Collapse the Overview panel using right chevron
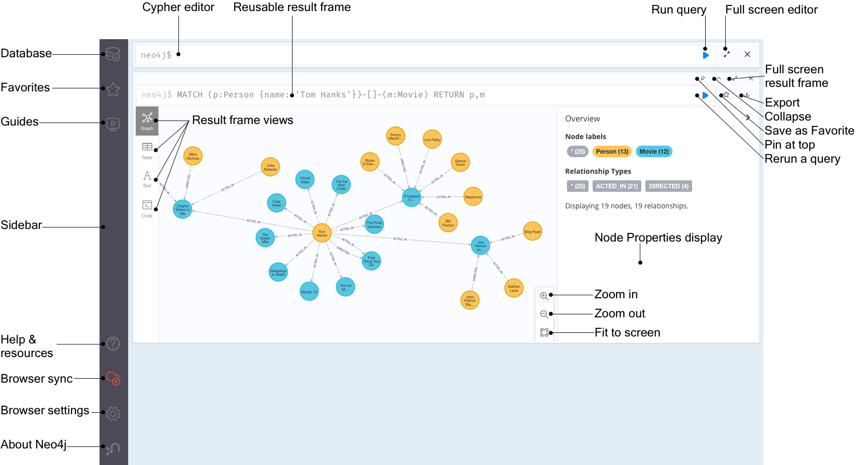Image resolution: width=868 pixels, height=465 pixels. 748,118
